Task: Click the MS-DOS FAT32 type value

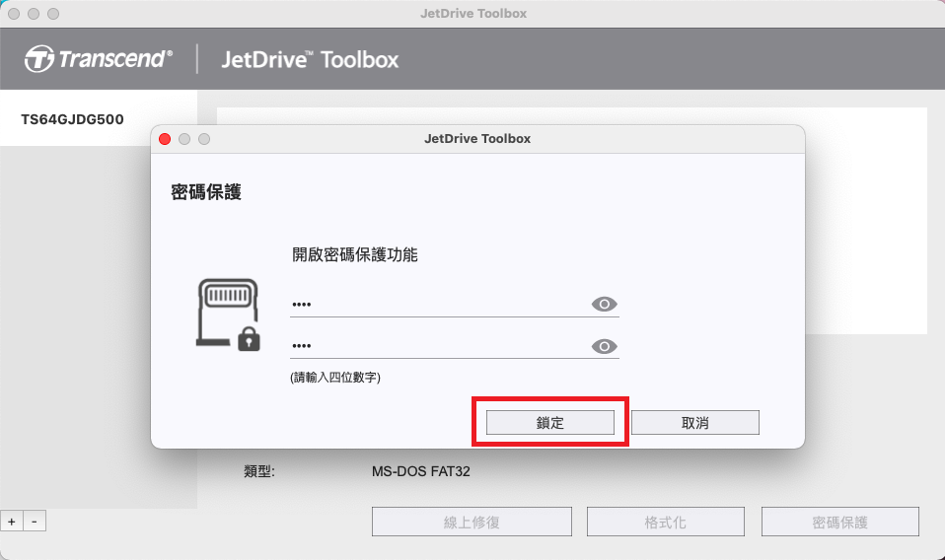Action: (420, 471)
